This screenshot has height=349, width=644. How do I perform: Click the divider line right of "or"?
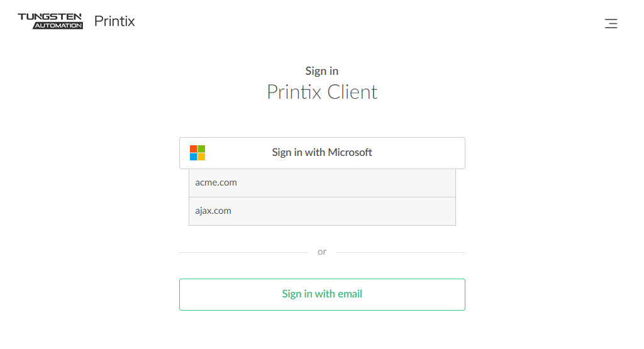coord(400,252)
